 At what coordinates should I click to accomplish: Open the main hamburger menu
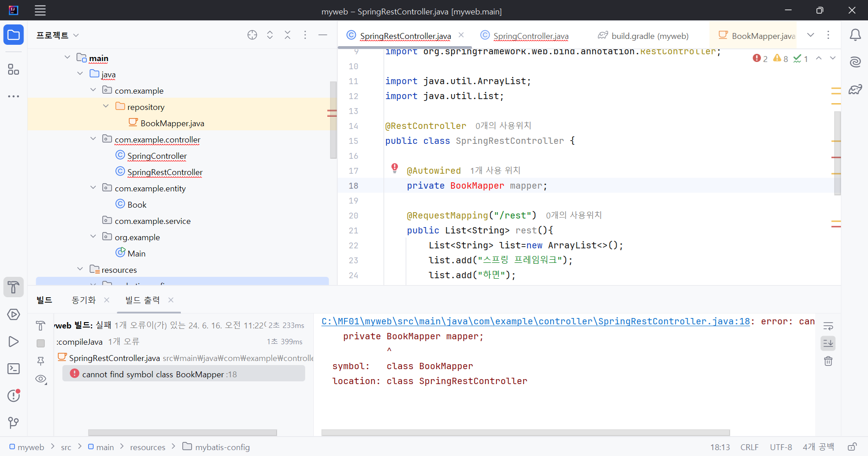(40, 10)
